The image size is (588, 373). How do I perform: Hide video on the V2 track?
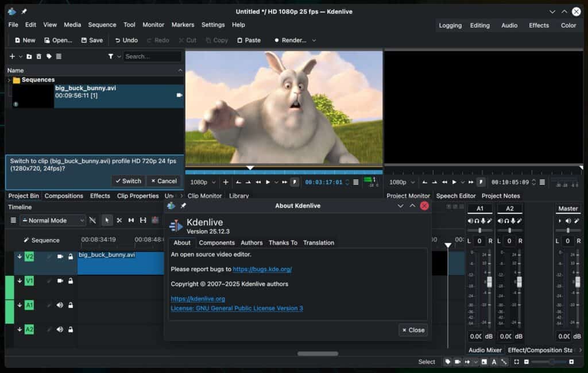click(60, 256)
